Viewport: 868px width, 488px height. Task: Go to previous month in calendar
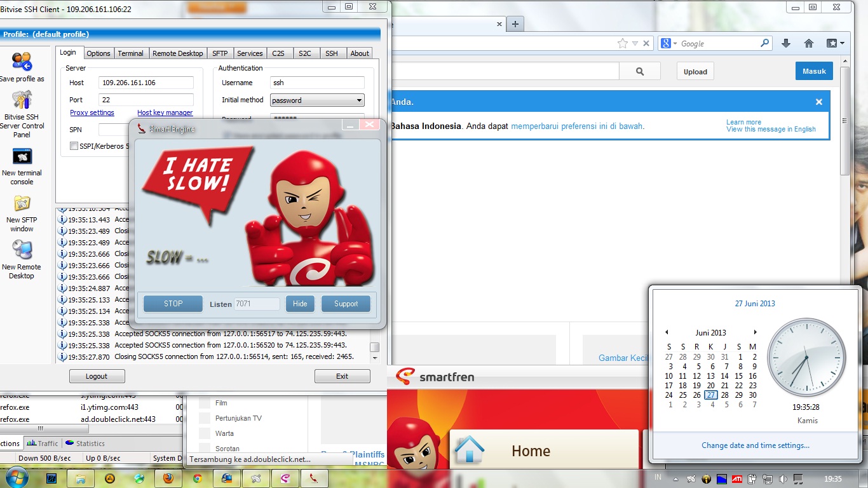point(667,332)
